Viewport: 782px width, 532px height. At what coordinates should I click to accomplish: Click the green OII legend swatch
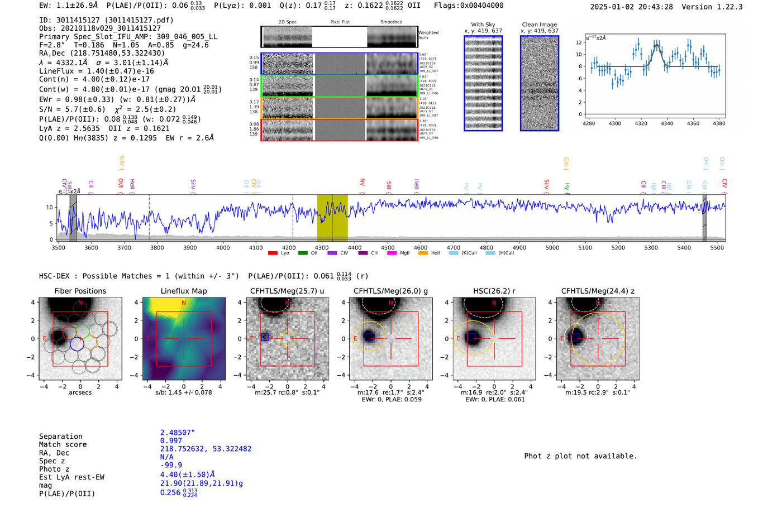[303, 253]
